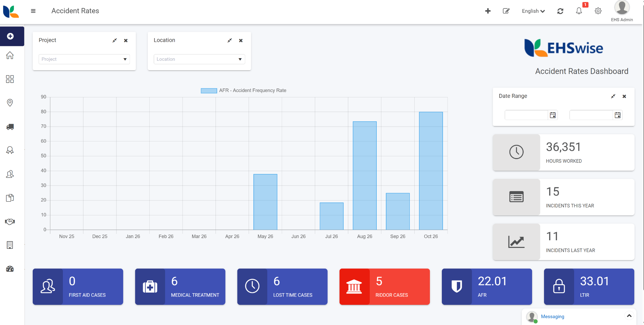Click the plus add icon in header
The image size is (644, 325).
pos(488,11)
